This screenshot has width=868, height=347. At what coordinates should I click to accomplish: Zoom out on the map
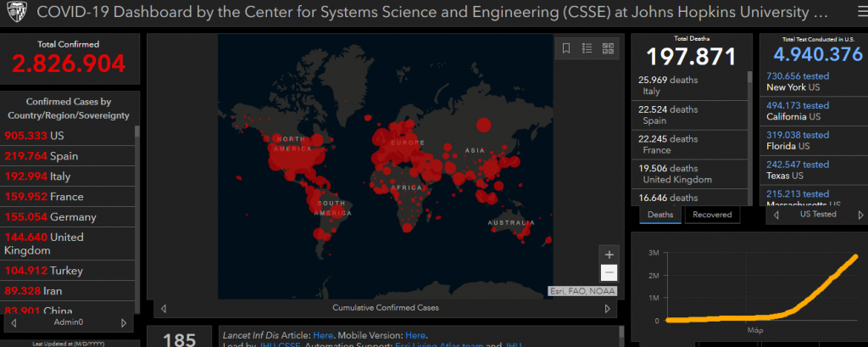[608, 273]
